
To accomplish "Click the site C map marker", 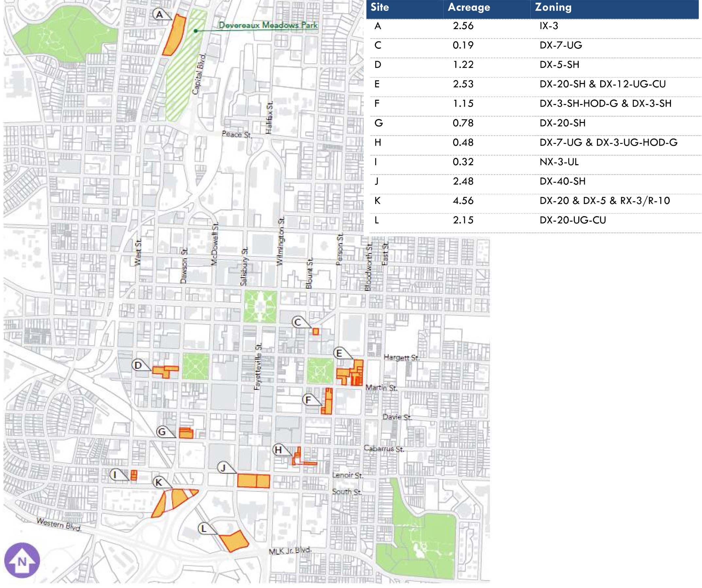I will (x=298, y=322).
